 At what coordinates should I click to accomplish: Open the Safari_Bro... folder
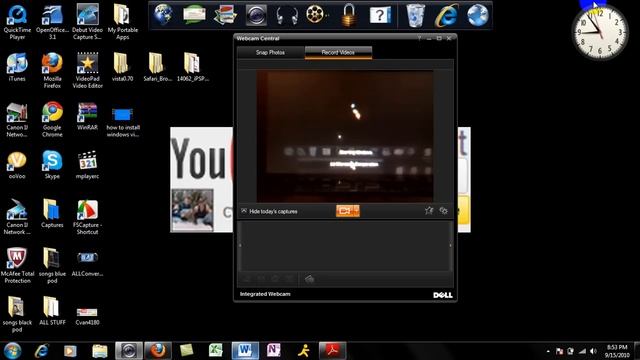point(158,67)
